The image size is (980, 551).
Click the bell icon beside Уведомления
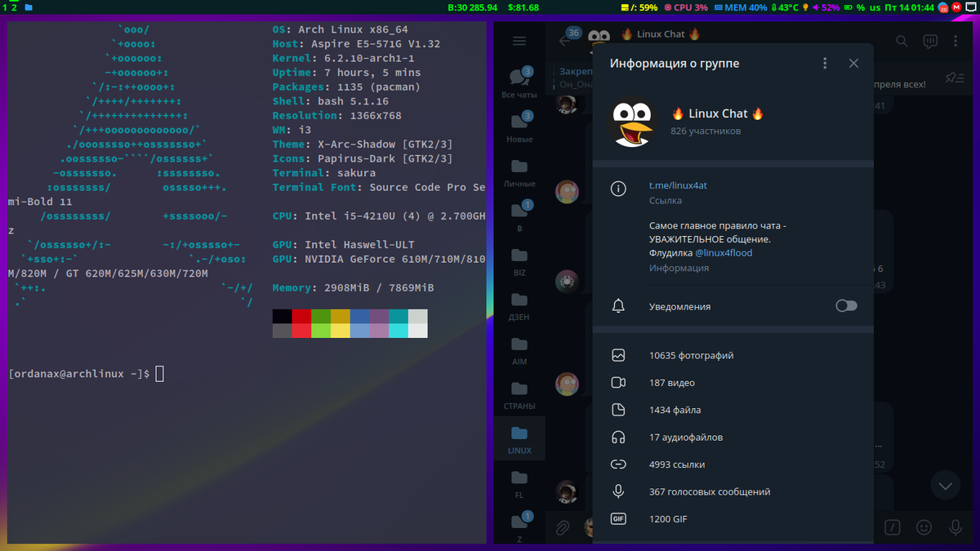pyautogui.click(x=618, y=306)
